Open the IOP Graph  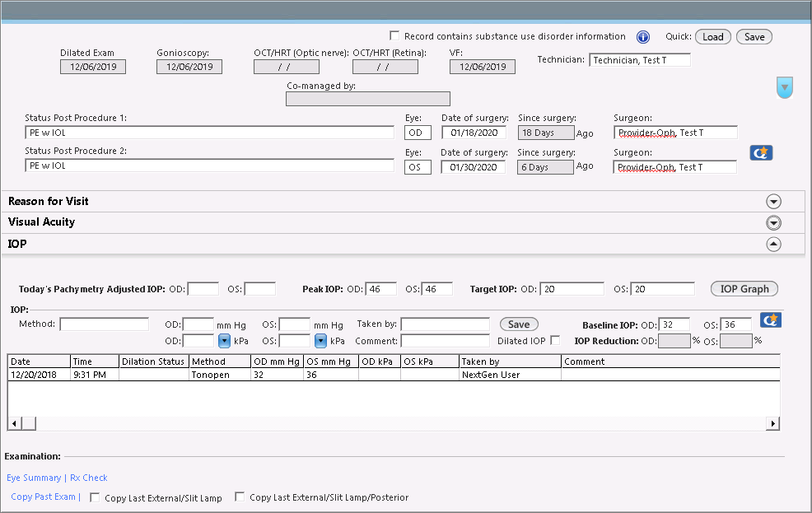pos(744,289)
